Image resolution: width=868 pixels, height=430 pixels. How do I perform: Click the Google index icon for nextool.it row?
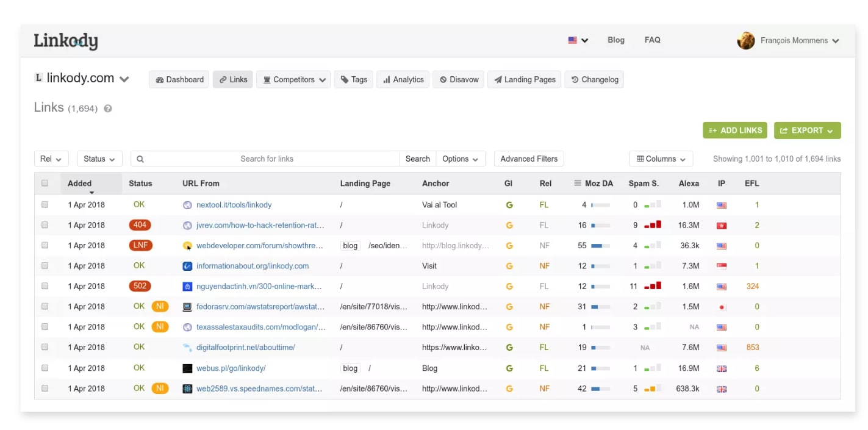click(509, 205)
